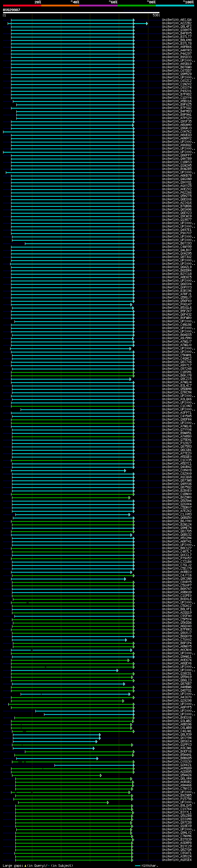Image resolution: width=197 pixels, height=868 pixels.
Task: Click the short cyan bar for UniRef100_Q8LM39
Action: [57, 735]
